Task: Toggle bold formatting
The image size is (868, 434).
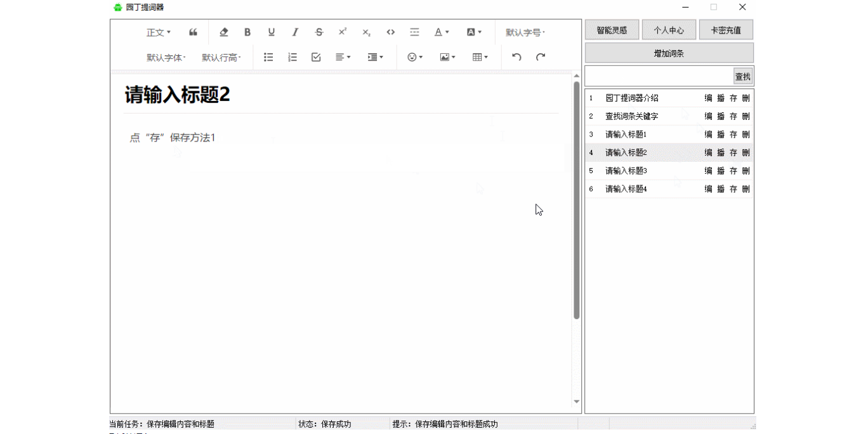Action: [x=247, y=32]
